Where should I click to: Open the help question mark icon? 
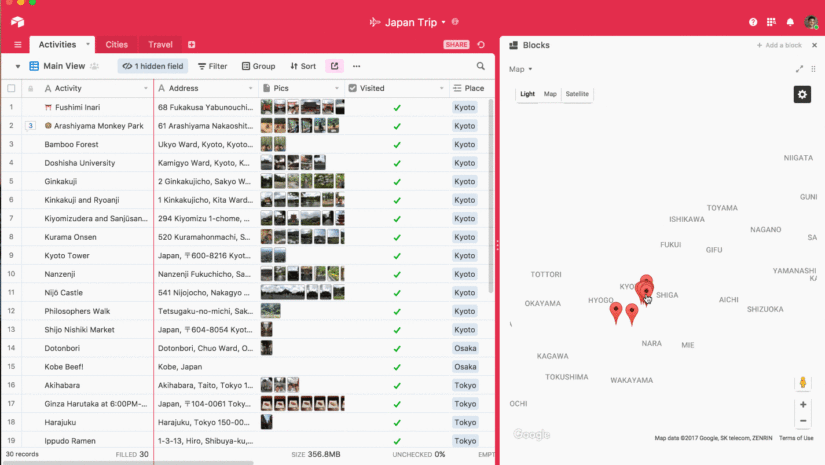pyautogui.click(x=753, y=22)
